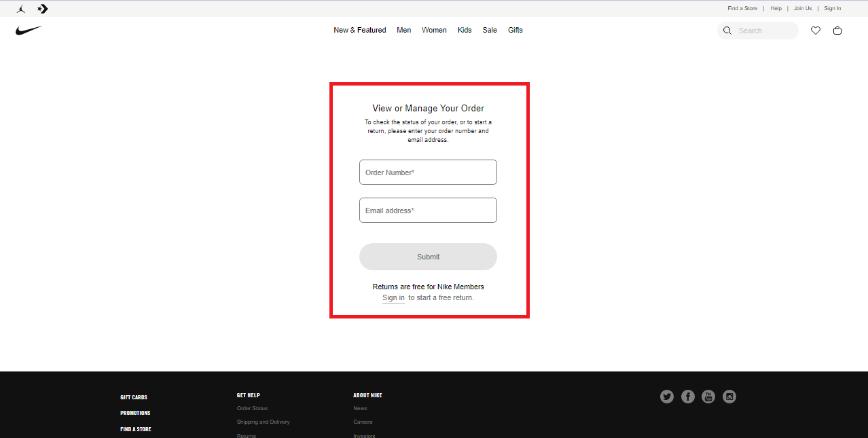
Task: Click the Sign in link for free returns
Action: click(393, 297)
